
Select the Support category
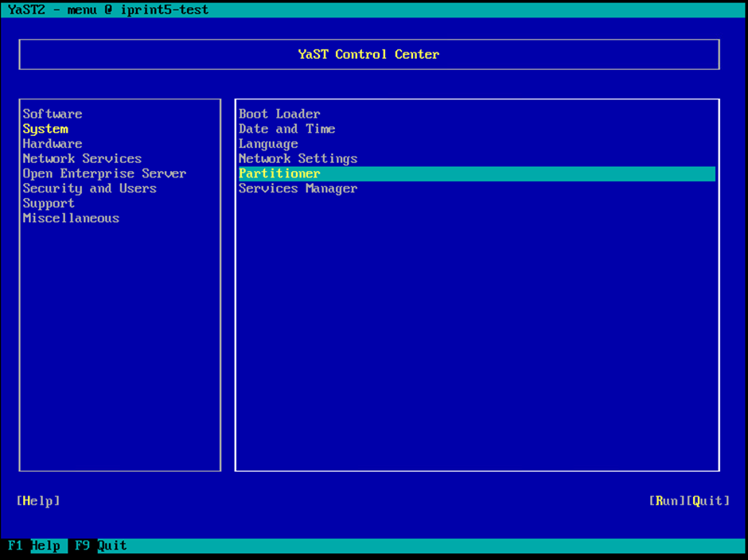pyautogui.click(x=49, y=204)
